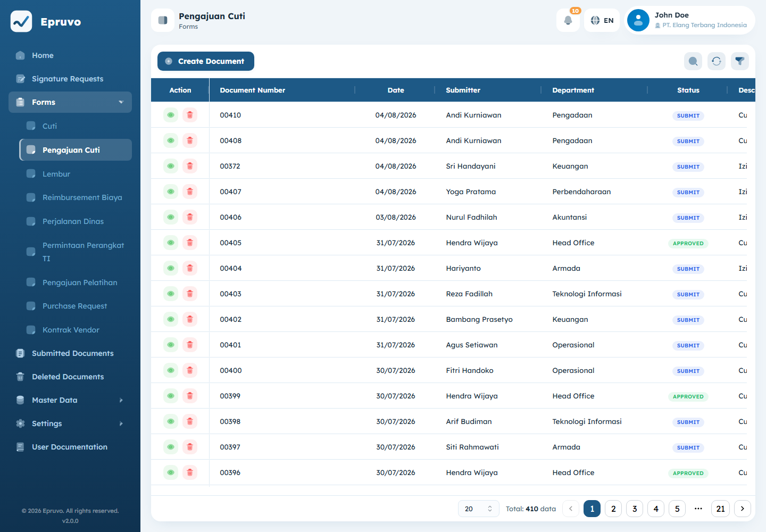The height and width of the screenshot is (532, 766).
Task: View document 00397 with eye icon
Action: tap(171, 447)
